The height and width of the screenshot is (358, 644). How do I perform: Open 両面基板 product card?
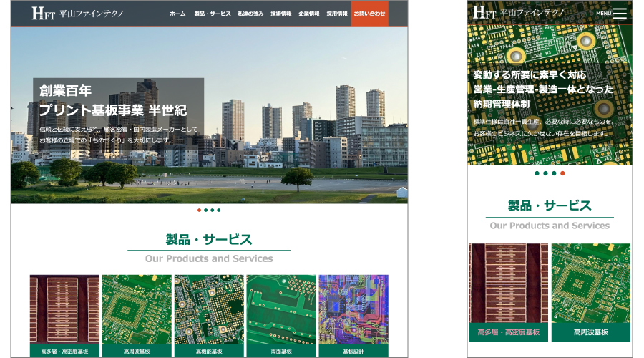pos(281,316)
